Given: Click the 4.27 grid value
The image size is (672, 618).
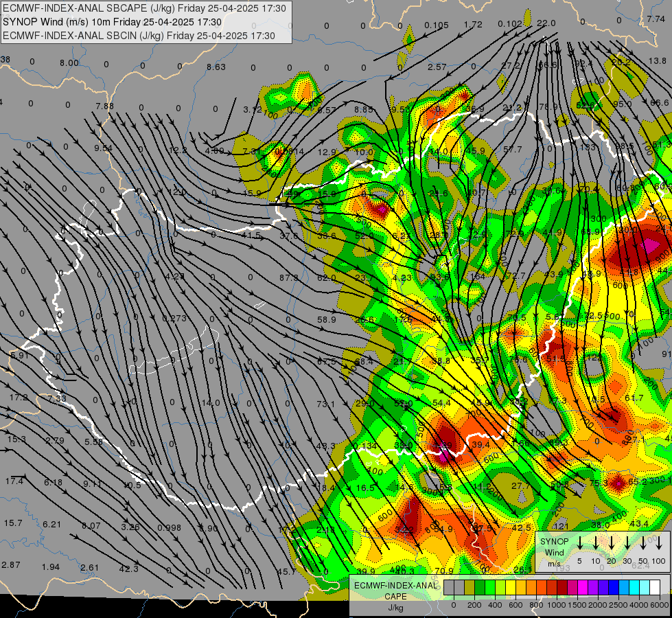Looking at the screenshot, I should click(175, 276).
